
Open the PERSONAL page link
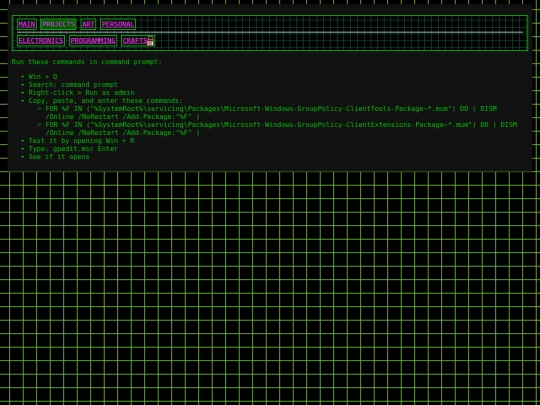click(x=118, y=24)
